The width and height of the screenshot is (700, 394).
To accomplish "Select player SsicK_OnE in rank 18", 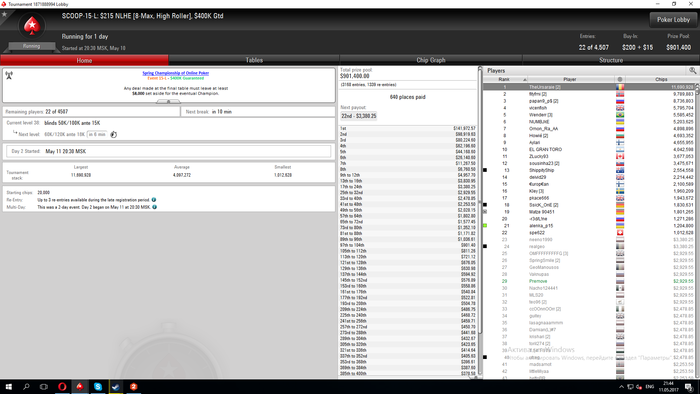I will 588,205.
